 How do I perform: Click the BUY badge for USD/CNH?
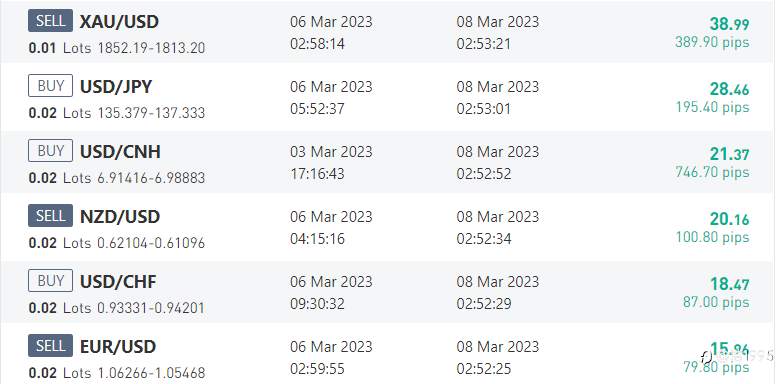50,150
